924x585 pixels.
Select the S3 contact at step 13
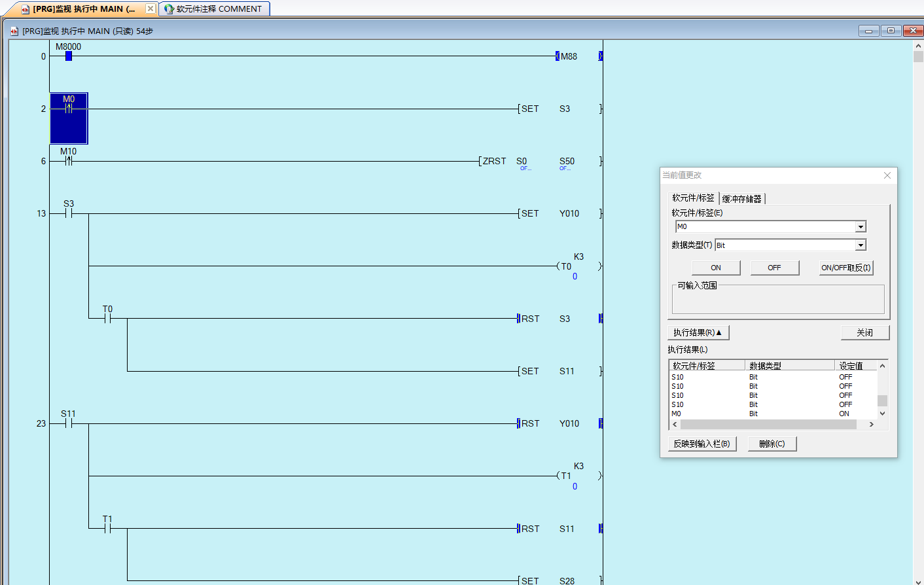69,213
